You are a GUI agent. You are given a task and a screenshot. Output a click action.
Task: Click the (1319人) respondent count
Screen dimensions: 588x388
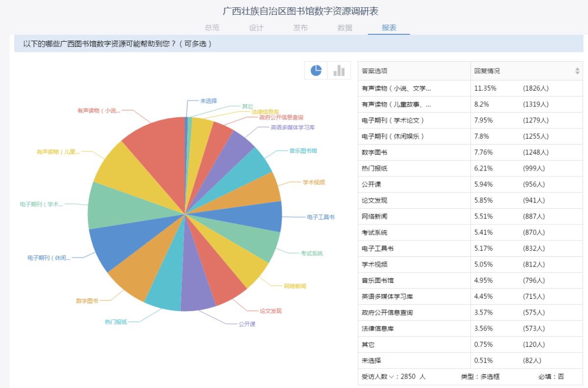click(x=536, y=104)
